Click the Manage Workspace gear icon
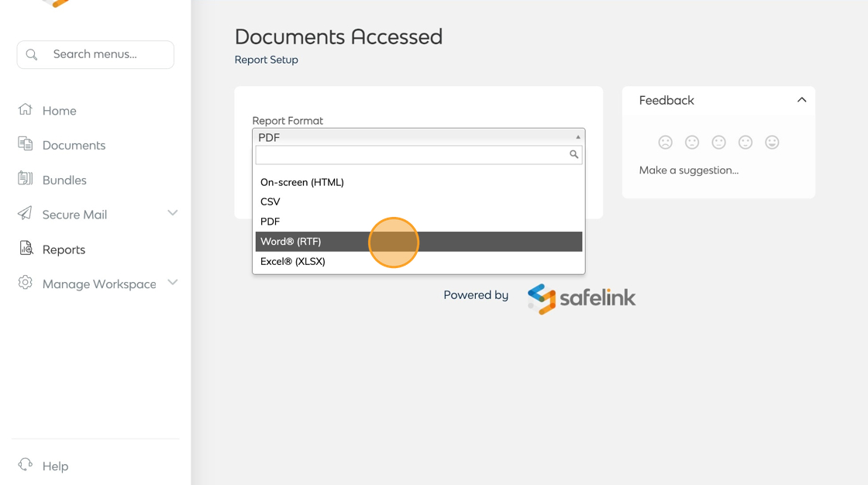 (x=26, y=283)
